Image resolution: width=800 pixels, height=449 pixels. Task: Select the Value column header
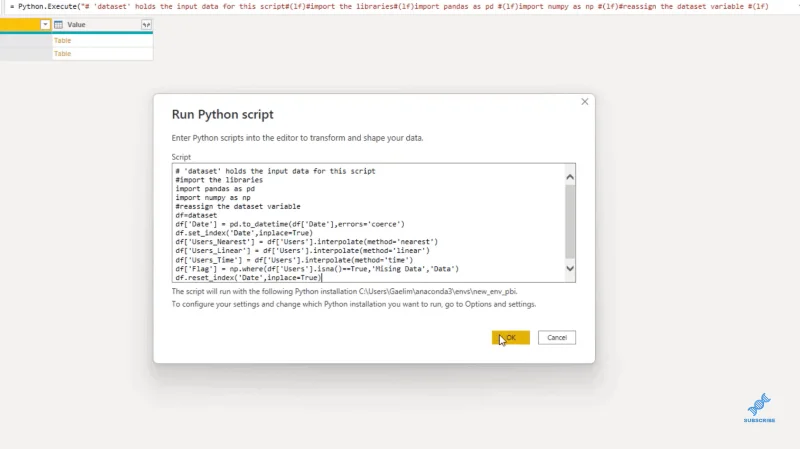pyautogui.click(x=102, y=24)
